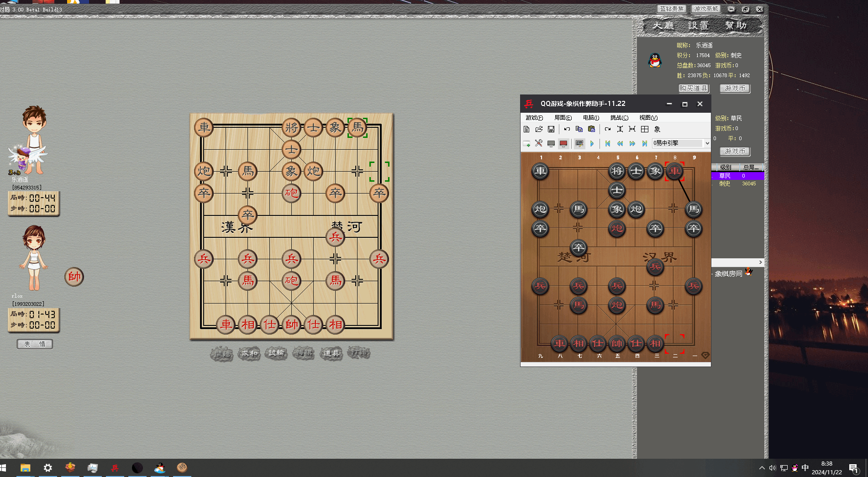Create a new board with the new file icon
Viewport: 868px width, 477px height.
[527, 129]
